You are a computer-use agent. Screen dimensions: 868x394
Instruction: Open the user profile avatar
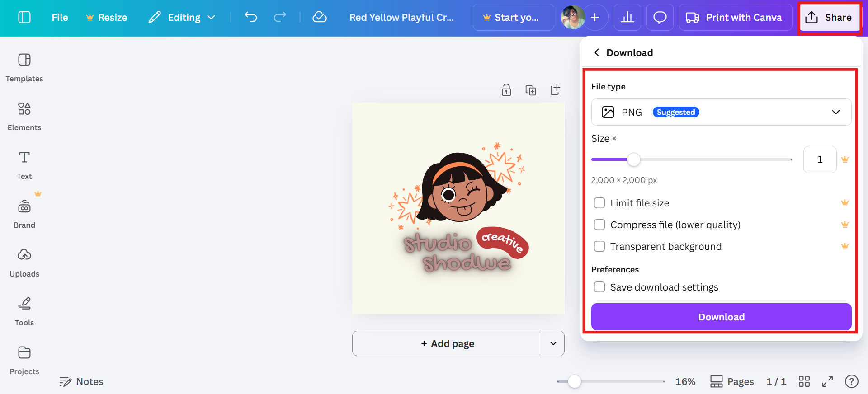click(x=573, y=17)
